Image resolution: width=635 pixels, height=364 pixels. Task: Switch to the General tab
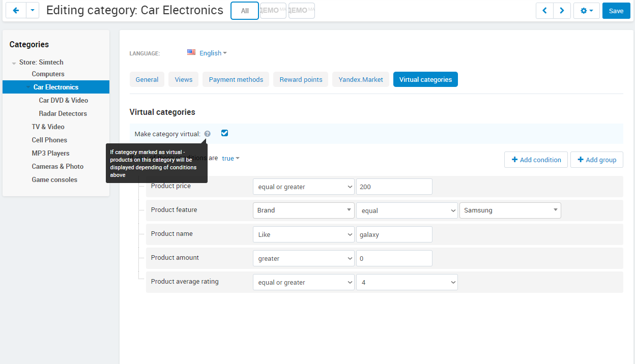pyautogui.click(x=147, y=79)
